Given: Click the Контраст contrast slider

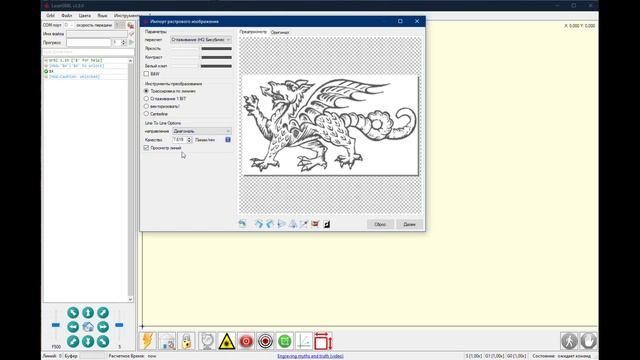Looking at the screenshot, I should (201, 57).
